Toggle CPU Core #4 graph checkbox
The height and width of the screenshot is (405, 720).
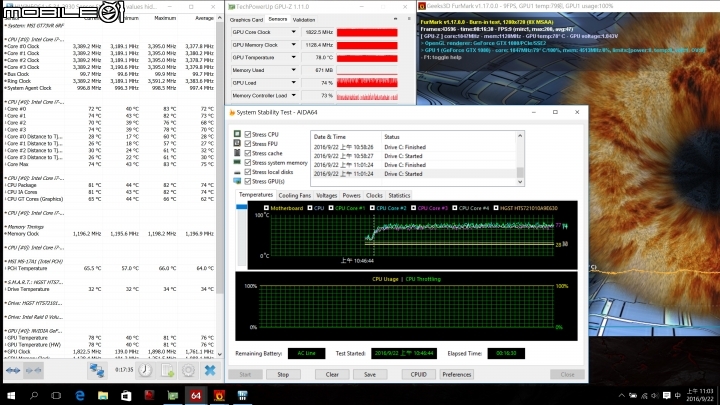tap(455, 208)
